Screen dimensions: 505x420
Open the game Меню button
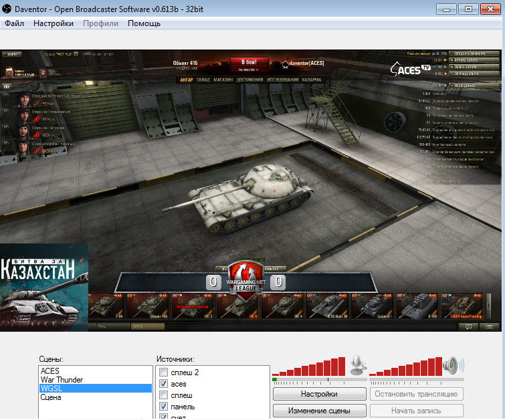[11, 54]
